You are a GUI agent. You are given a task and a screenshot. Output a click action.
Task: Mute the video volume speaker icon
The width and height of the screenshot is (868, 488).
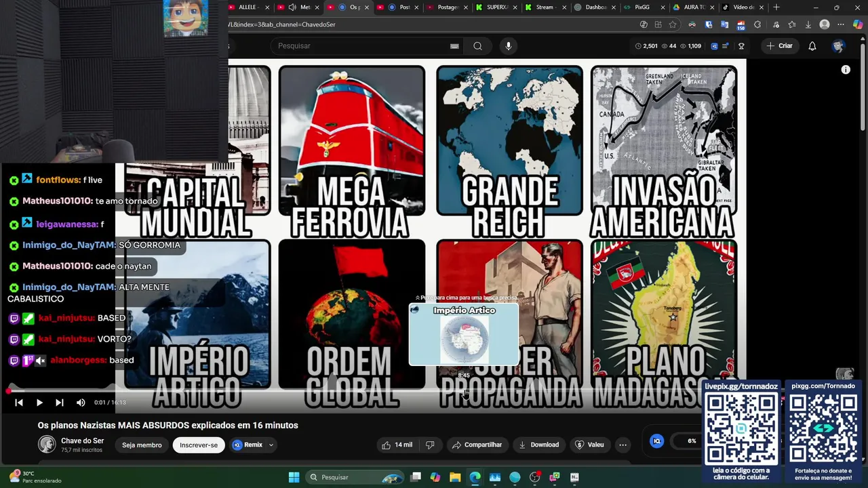pos(81,403)
